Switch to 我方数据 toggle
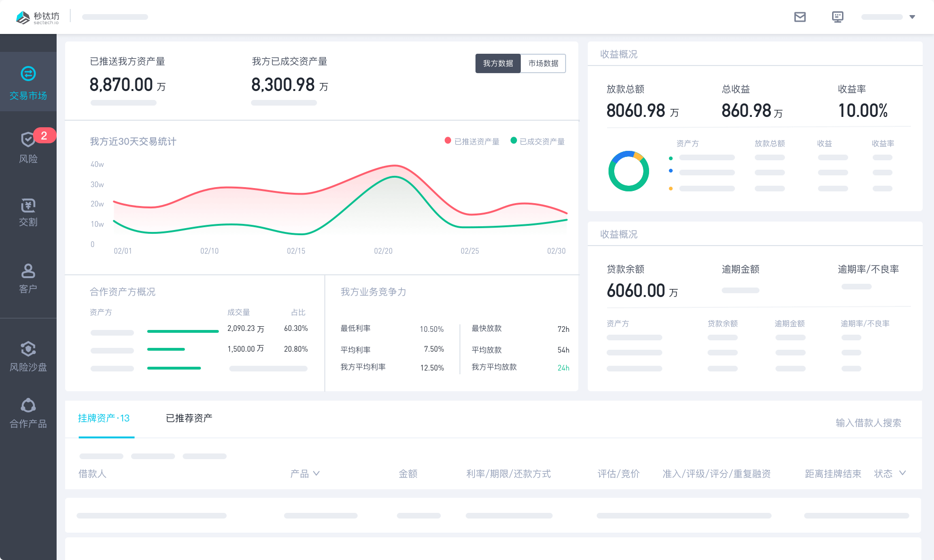 click(498, 63)
